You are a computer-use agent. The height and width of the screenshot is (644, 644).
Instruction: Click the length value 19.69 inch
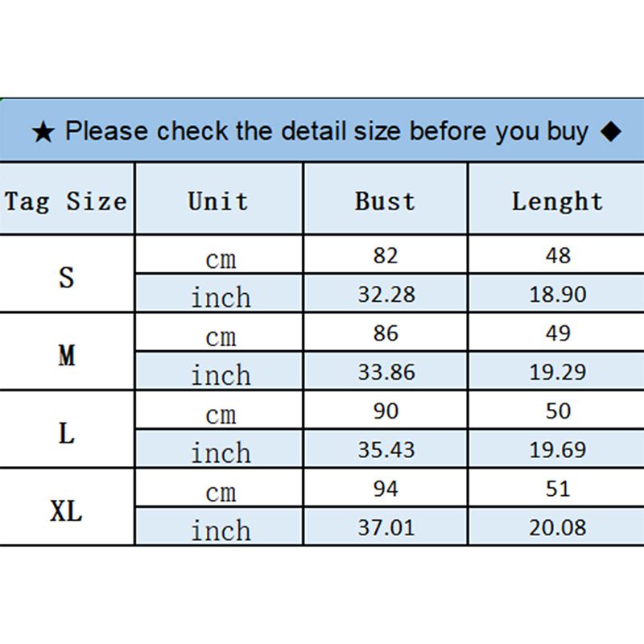(x=557, y=450)
